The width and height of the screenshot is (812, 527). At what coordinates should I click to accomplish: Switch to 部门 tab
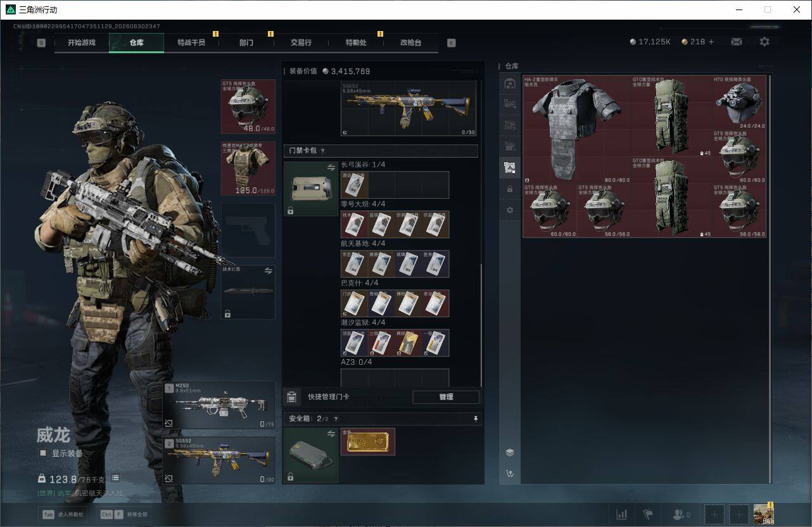[246, 42]
